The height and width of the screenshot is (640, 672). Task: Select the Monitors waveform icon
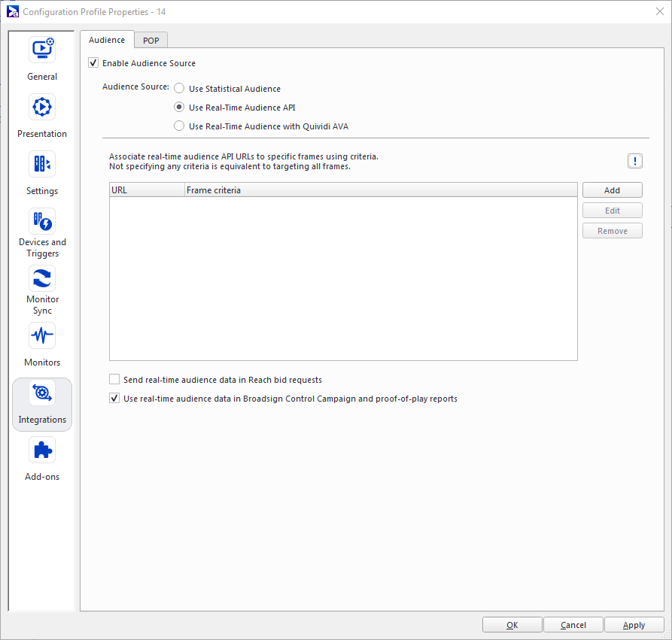pyautogui.click(x=42, y=336)
